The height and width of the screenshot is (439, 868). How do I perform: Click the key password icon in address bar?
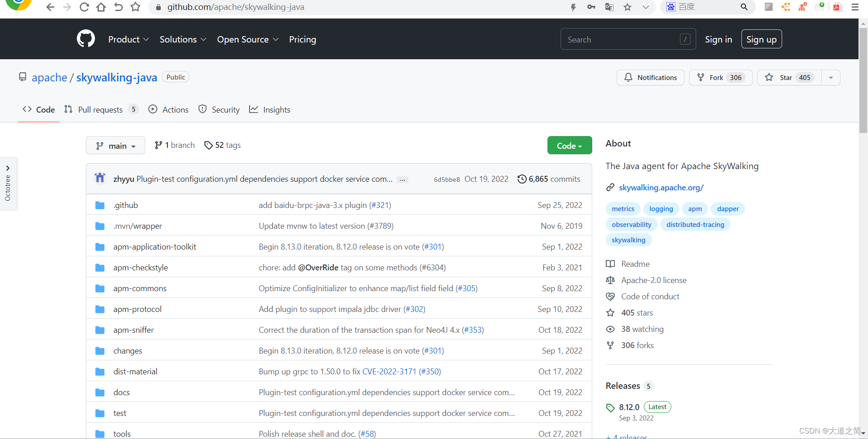(x=591, y=7)
